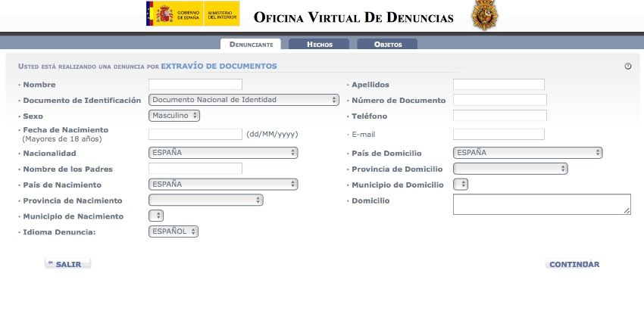
Task: Click the Número de Documento field
Action: 499,100
